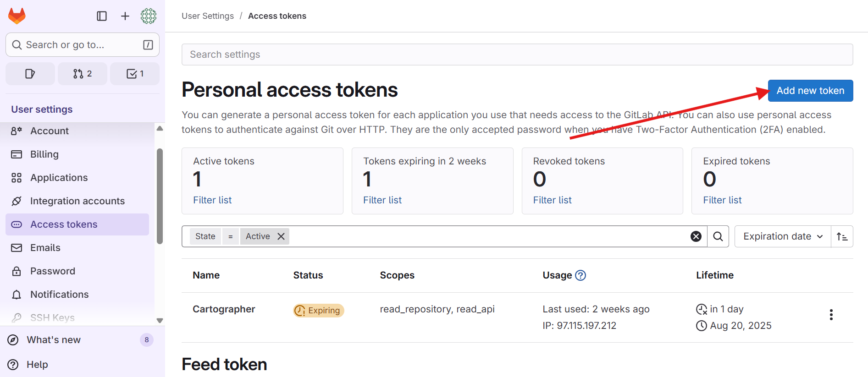Image resolution: width=868 pixels, height=377 pixels.
Task: Click the Status column header
Action: click(308, 275)
